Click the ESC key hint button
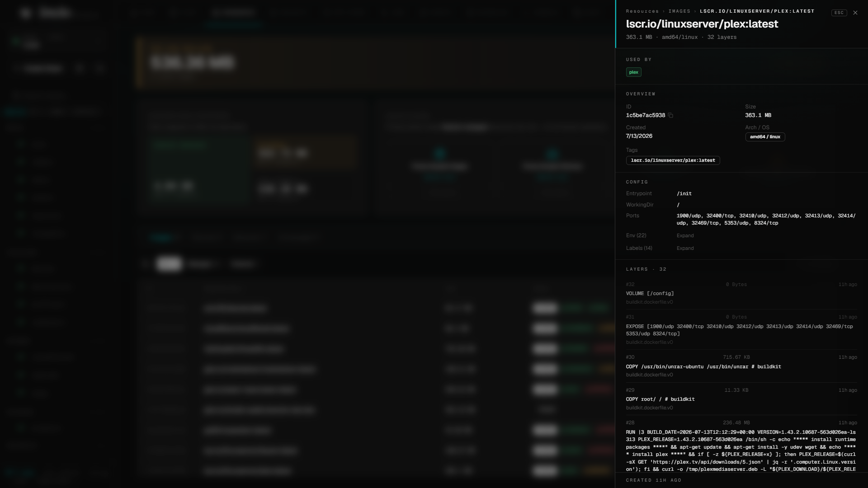Image resolution: width=868 pixels, height=488 pixels. [839, 13]
